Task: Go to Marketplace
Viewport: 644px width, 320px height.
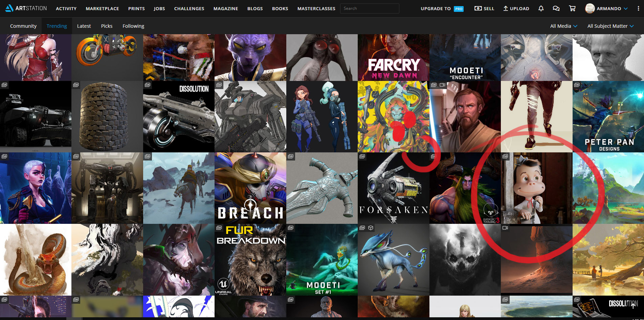Action: click(102, 8)
